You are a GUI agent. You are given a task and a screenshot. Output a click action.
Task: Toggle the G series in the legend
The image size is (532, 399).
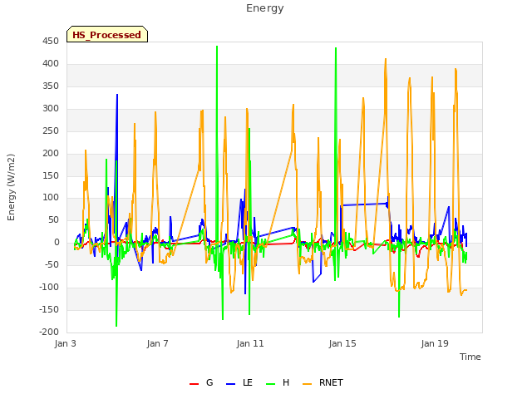tap(201, 382)
